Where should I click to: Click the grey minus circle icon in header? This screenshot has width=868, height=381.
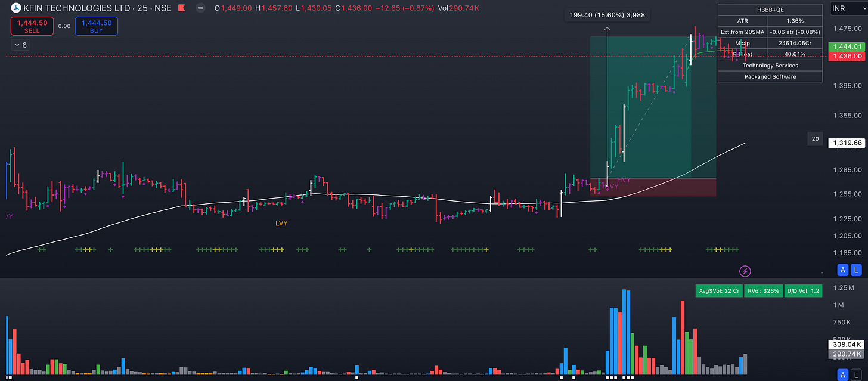201,8
